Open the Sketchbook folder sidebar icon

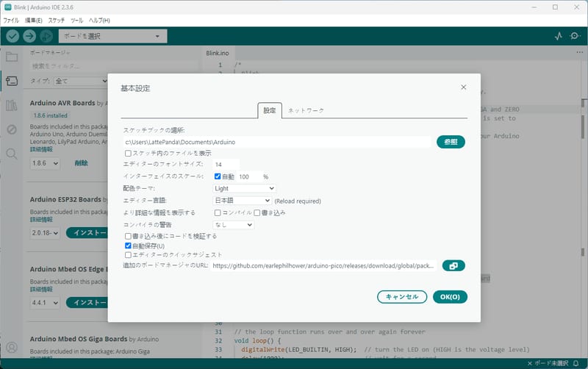click(11, 57)
